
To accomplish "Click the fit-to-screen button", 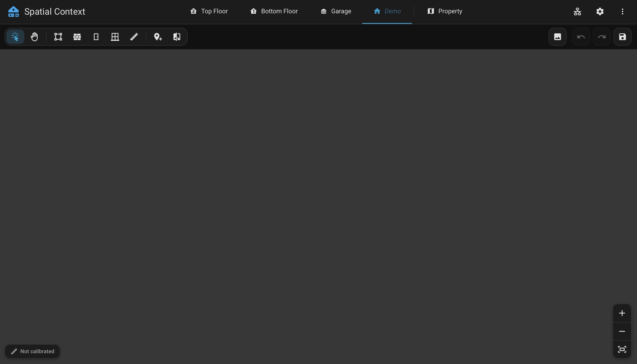I will 622,349.
